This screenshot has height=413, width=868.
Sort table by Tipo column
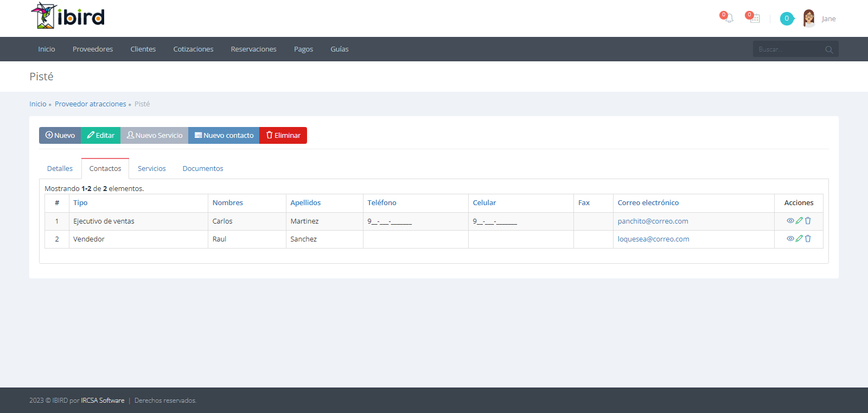[80, 203]
